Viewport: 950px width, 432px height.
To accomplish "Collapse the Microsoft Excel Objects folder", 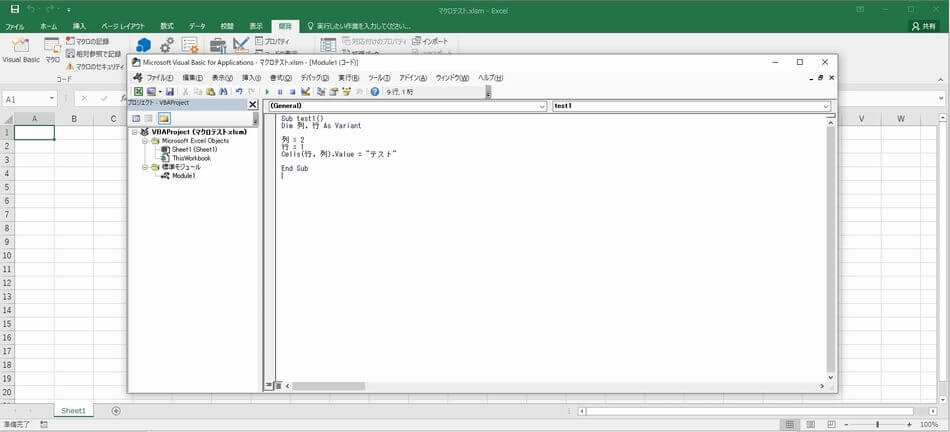I will tap(145, 141).
